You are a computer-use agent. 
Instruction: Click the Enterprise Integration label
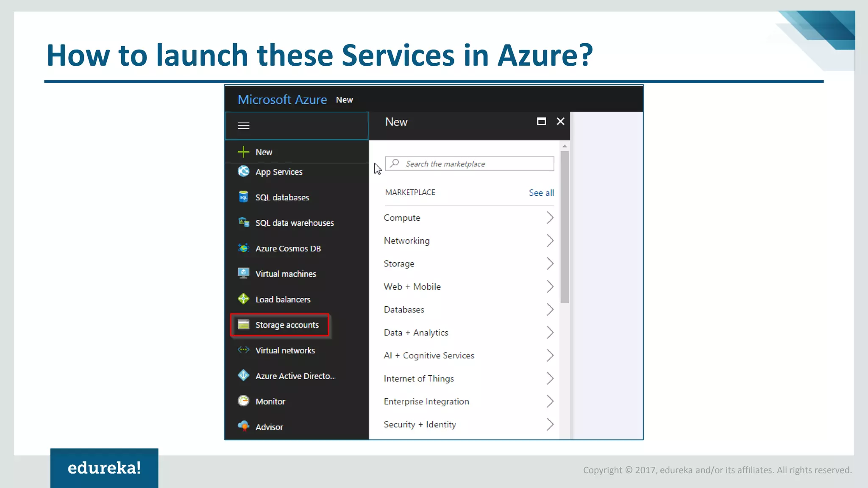(x=426, y=401)
